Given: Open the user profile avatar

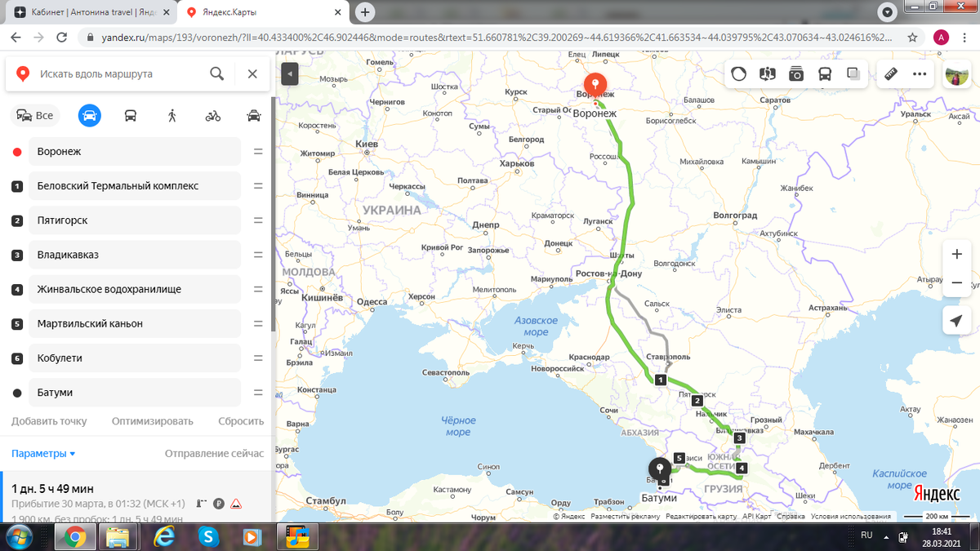Looking at the screenshot, I should tap(957, 74).
